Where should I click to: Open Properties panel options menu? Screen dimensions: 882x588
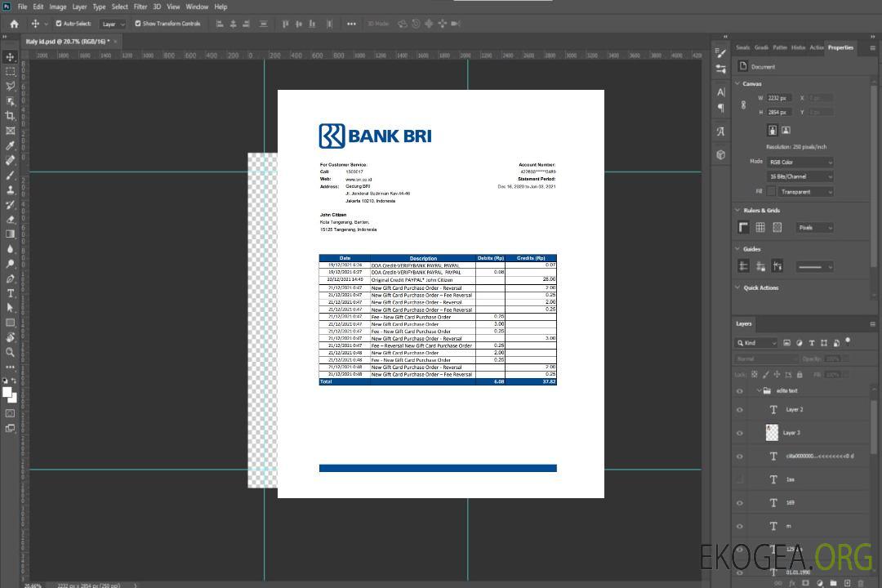[872, 48]
